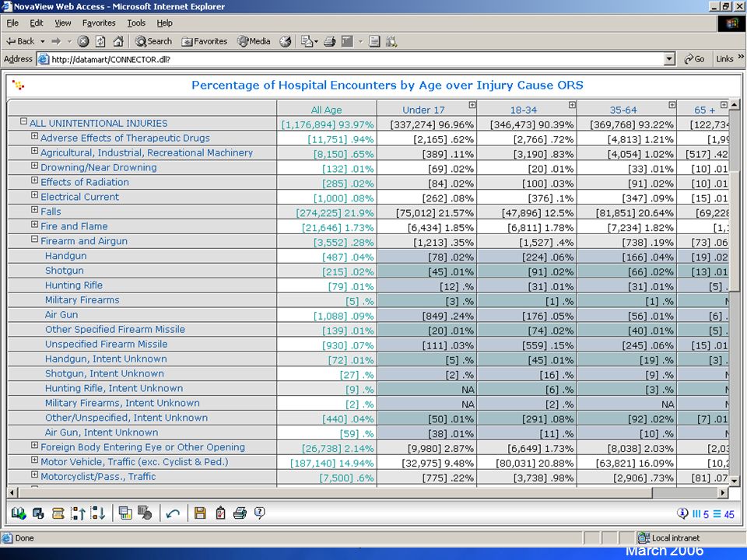Expand Foreign Body Entering Eye row
The image size is (747, 560).
[x=34, y=445]
